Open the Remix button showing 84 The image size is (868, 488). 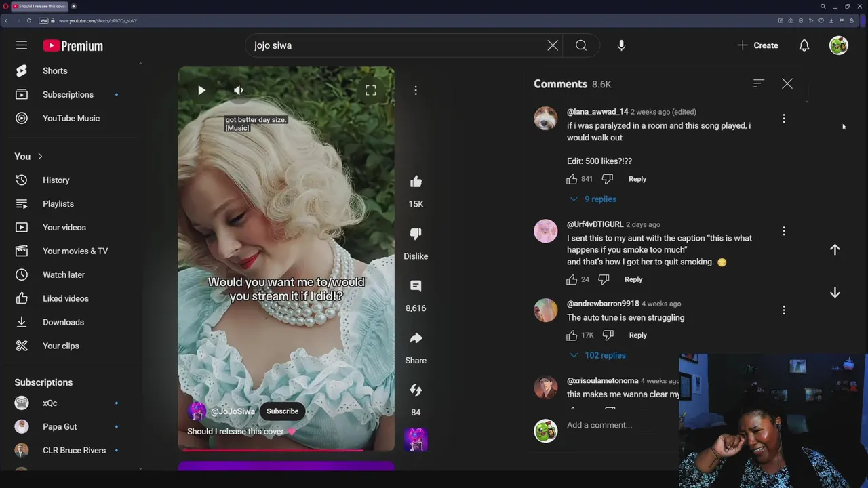(x=416, y=390)
